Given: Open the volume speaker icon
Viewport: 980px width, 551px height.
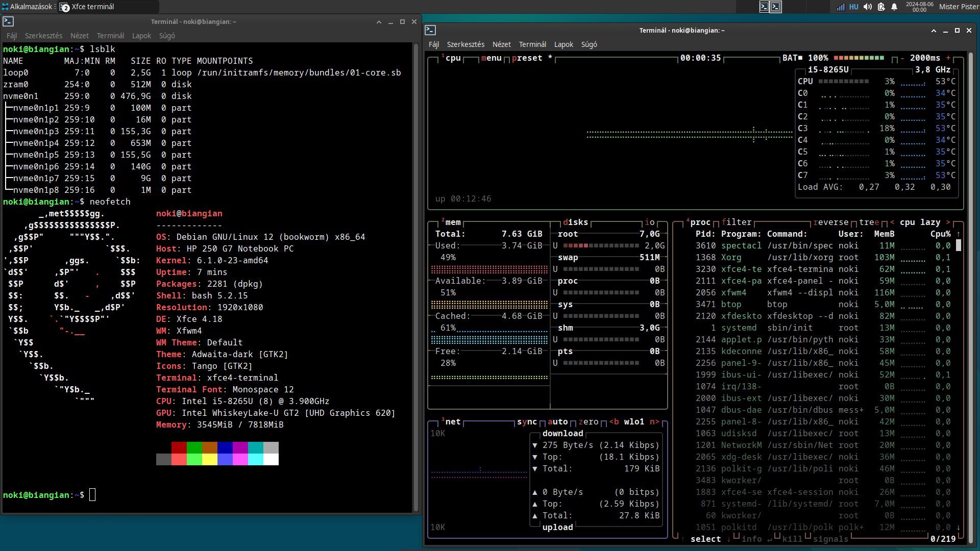Looking at the screenshot, I should click(x=867, y=7).
